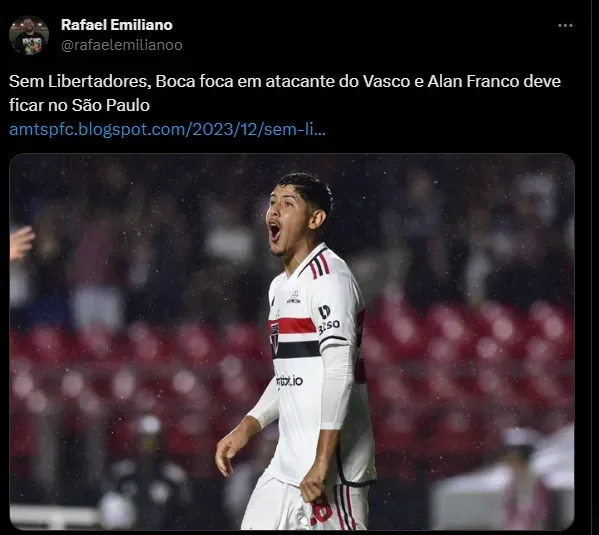Click the sportsbet.io sponsor text on shirt
599x535 pixels.
pos(289,381)
